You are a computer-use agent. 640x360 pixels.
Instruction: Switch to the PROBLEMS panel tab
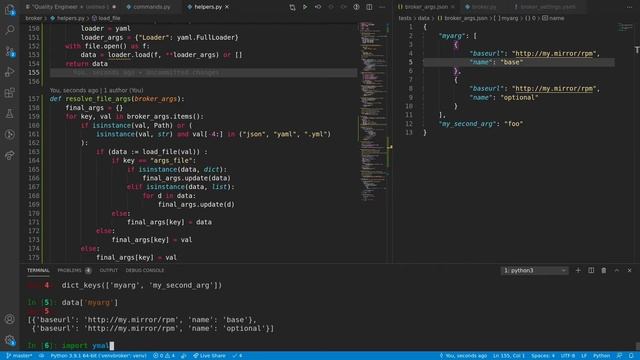pyautogui.click(x=69, y=270)
